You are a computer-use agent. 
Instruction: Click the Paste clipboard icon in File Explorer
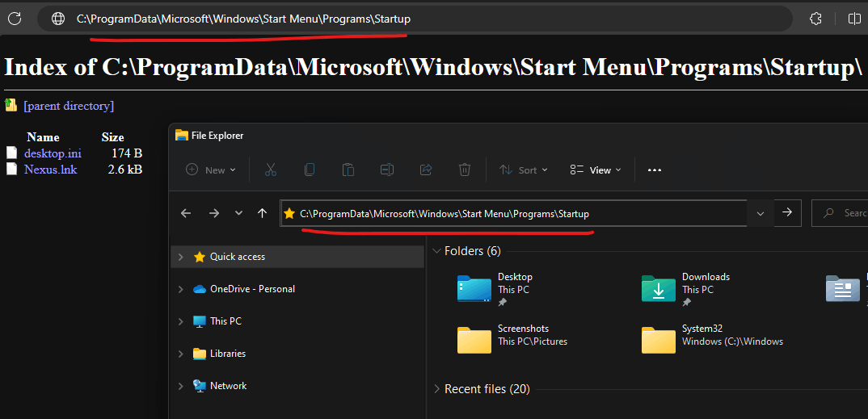pos(348,170)
